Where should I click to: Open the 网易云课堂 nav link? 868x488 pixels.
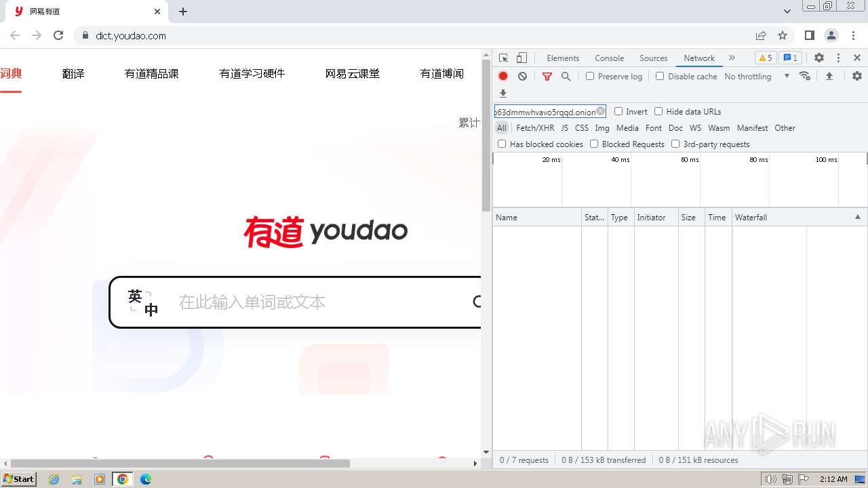[x=353, y=74]
